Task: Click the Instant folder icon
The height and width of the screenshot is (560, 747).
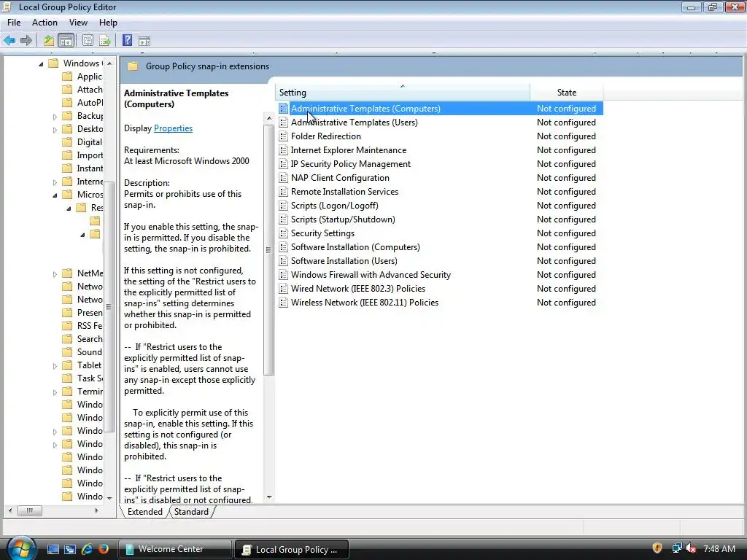Action: 68,168
